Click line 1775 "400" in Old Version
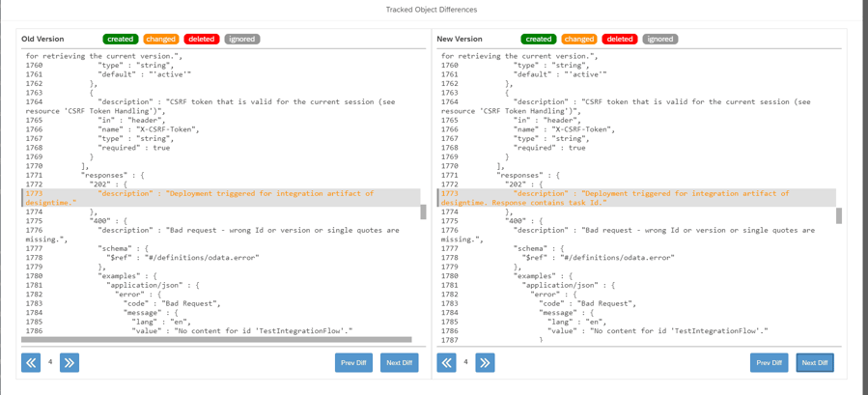The width and height of the screenshot is (868, 395). point(108,221)
